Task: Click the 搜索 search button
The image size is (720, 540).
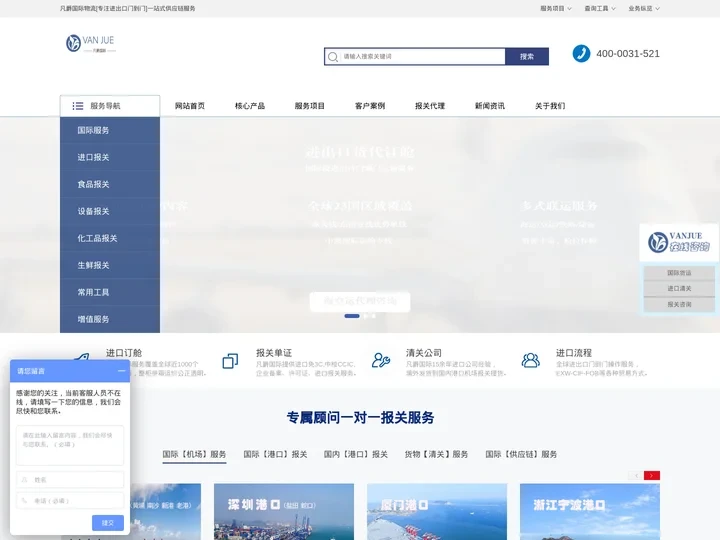Action: [527, 56]
